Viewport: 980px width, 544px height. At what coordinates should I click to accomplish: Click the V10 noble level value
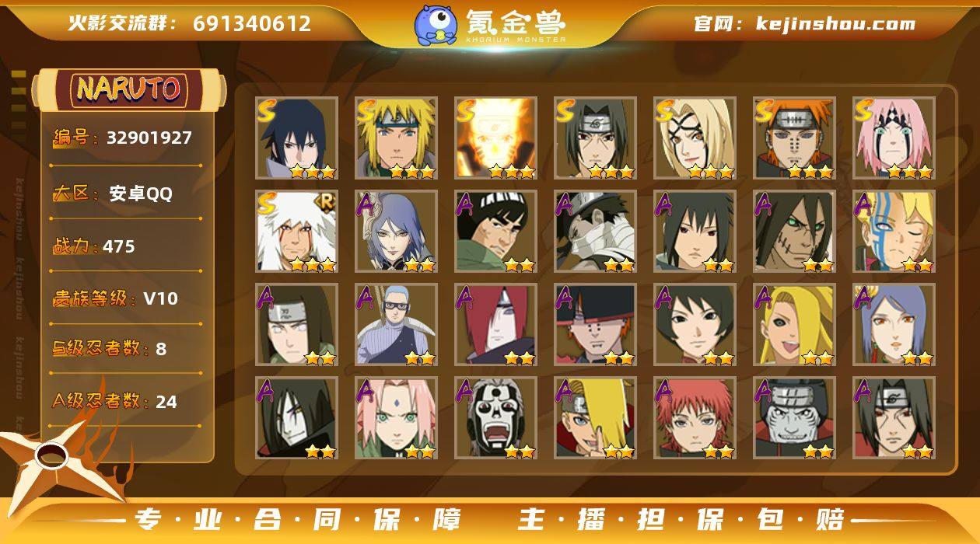[161, 298]
